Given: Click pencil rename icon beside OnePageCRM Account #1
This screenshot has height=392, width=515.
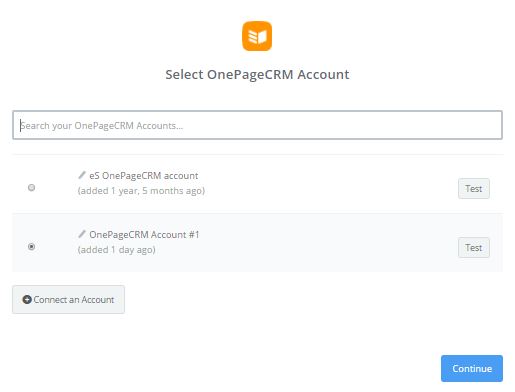Looking at the screenshot, I should pos(82,234).
